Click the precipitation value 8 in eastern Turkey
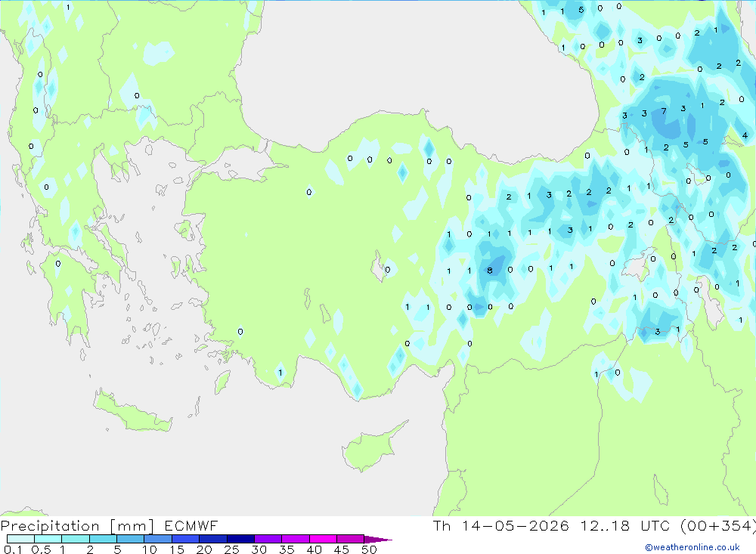756x554 pixels. pos(490,271)
